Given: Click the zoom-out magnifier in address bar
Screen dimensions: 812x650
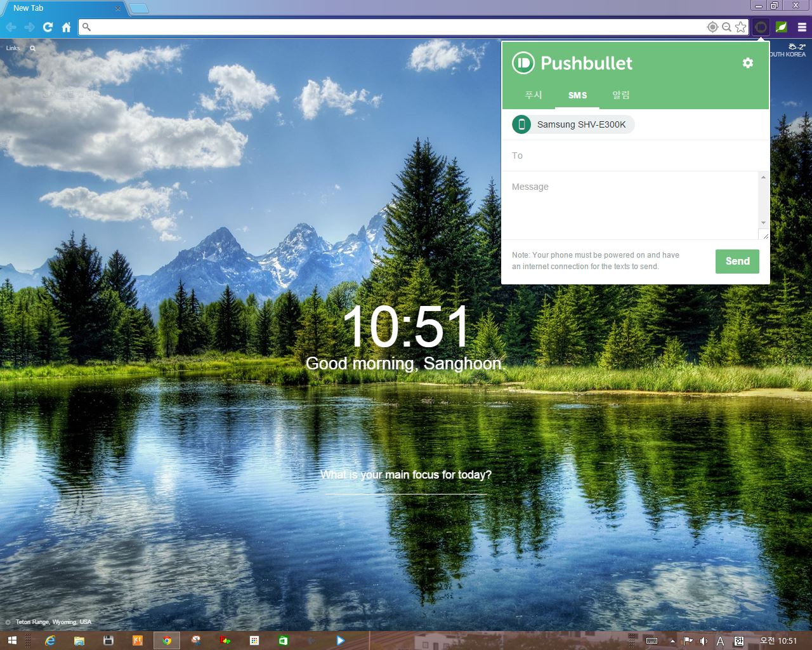Looking at the screenshot, I should pyautogui.click(x=726, y=27).
